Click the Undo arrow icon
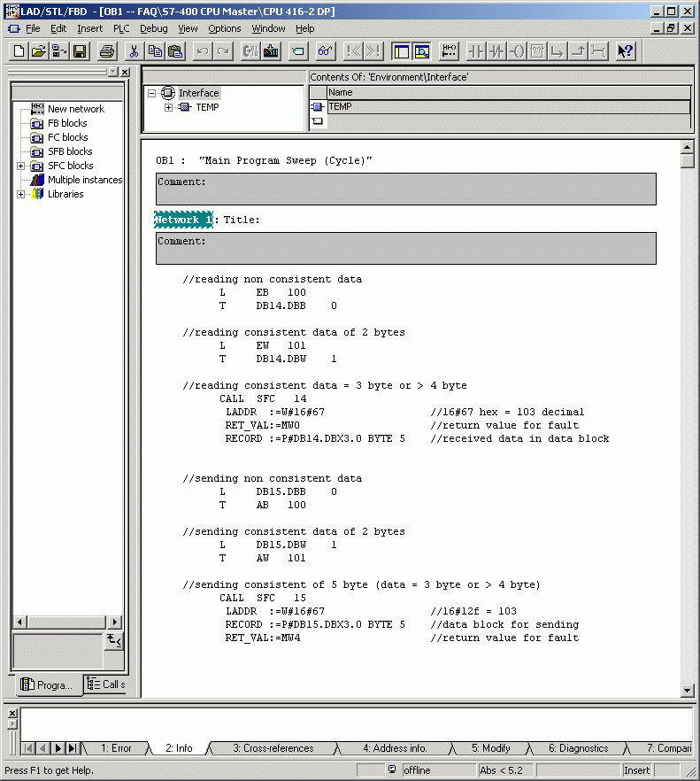The height and width of the screenshot is (781, 700). pos(203,51)
